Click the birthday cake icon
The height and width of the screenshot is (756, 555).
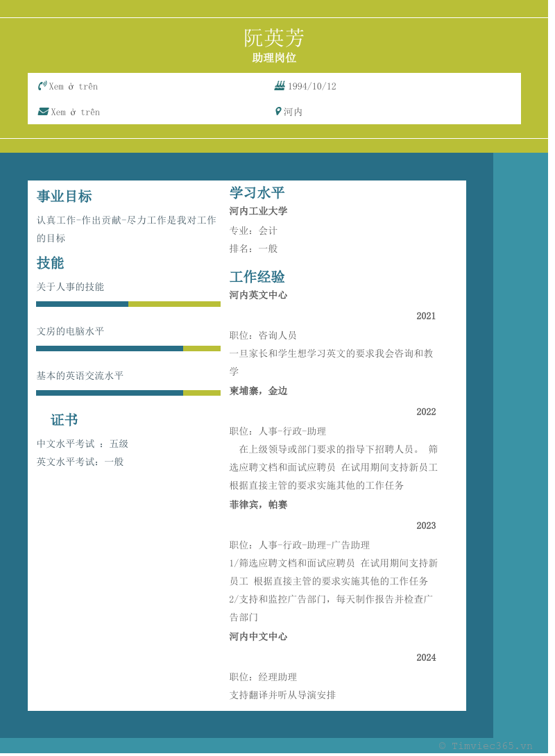click(280, 86)
